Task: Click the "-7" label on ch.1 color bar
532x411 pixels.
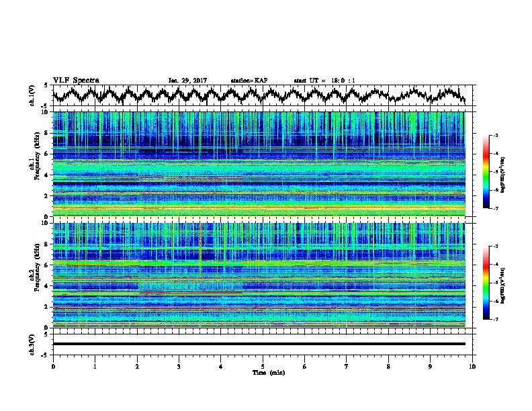Action: 495,208
